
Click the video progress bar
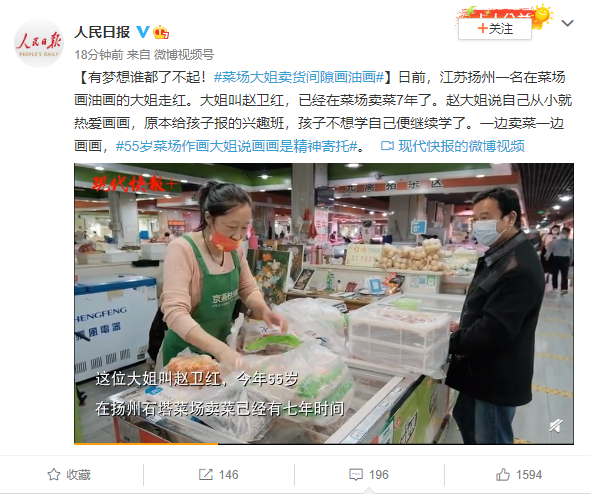point(324,444)
